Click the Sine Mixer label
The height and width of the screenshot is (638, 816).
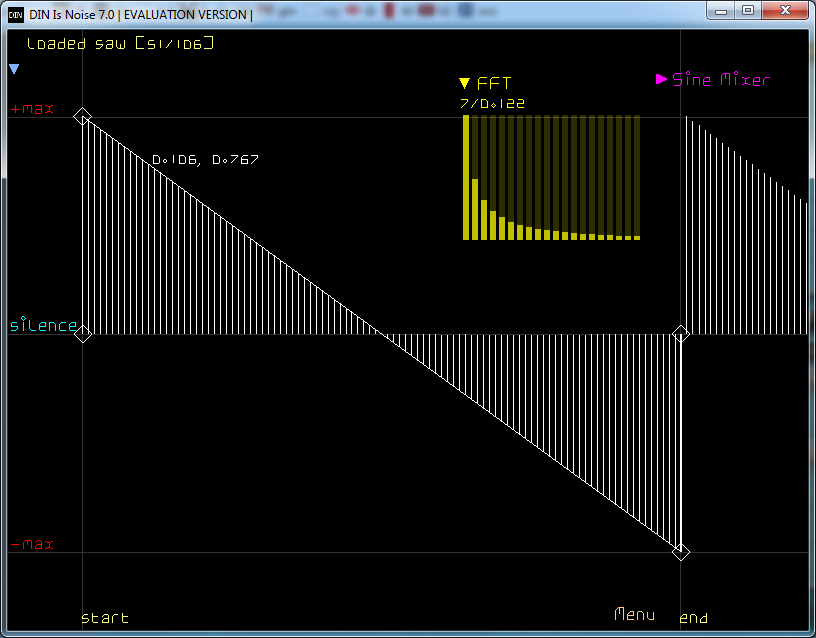(721, 80)
